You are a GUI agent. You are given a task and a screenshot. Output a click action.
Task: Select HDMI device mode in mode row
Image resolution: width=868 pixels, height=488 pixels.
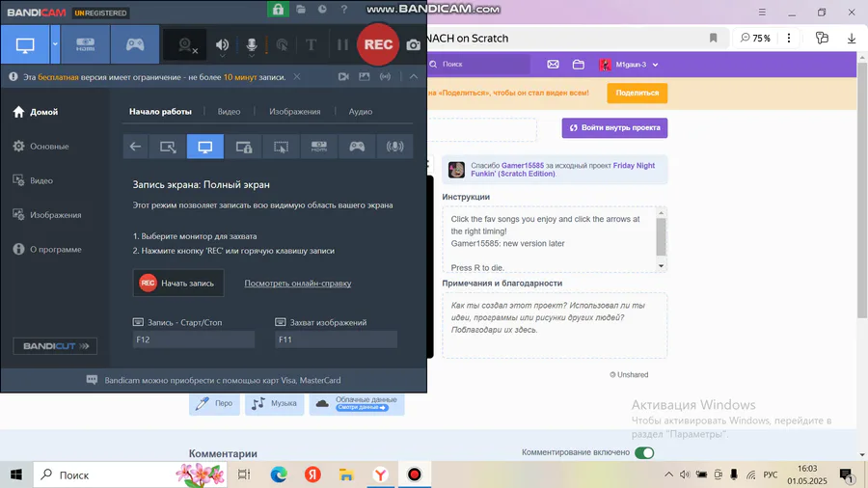319,147
